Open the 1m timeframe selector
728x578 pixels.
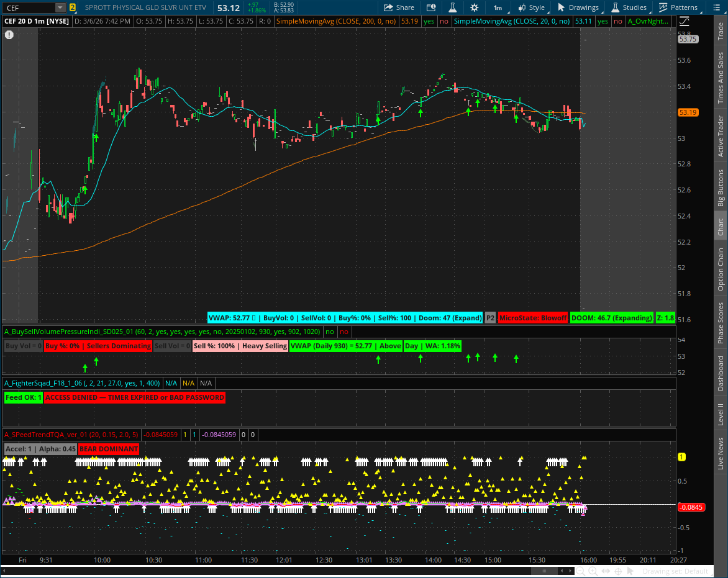tap(498, 7)
